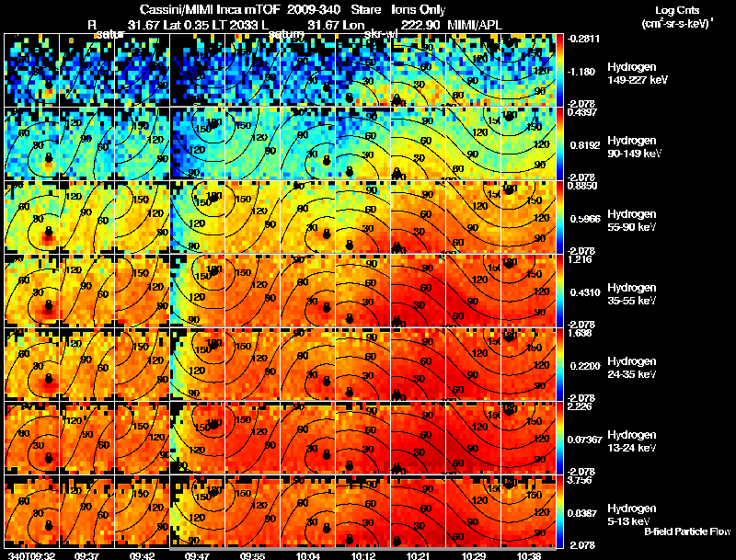Click the 'Stare' label in the title
This screenshot has width=736, height=560.
(365, 10)
